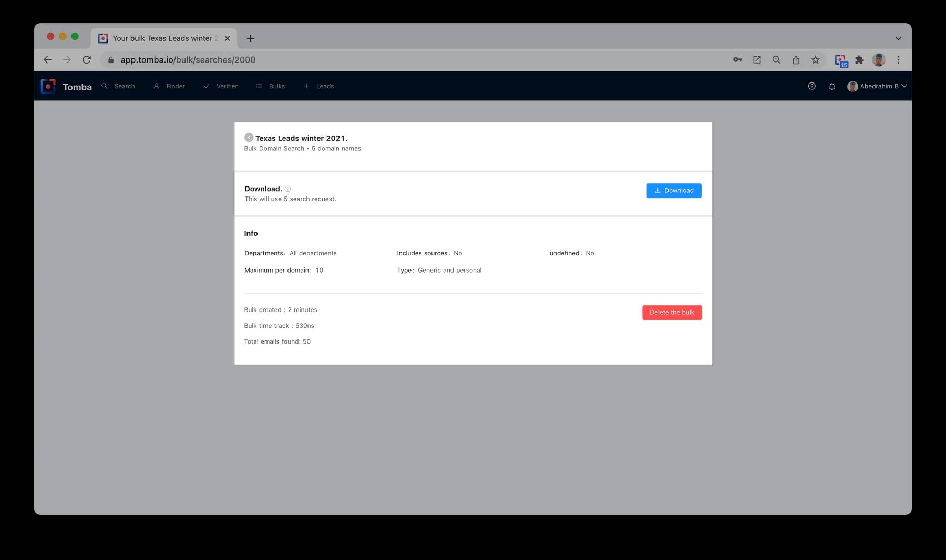Open the notifications bell icon
Viewport: 946px width, 560px height.
[x=832, y=87]
